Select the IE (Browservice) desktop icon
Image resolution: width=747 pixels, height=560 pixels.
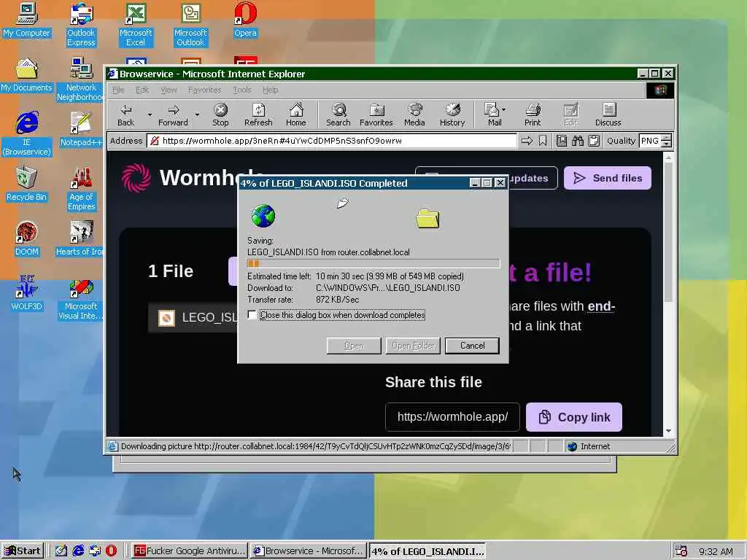[x=27, y=134]
